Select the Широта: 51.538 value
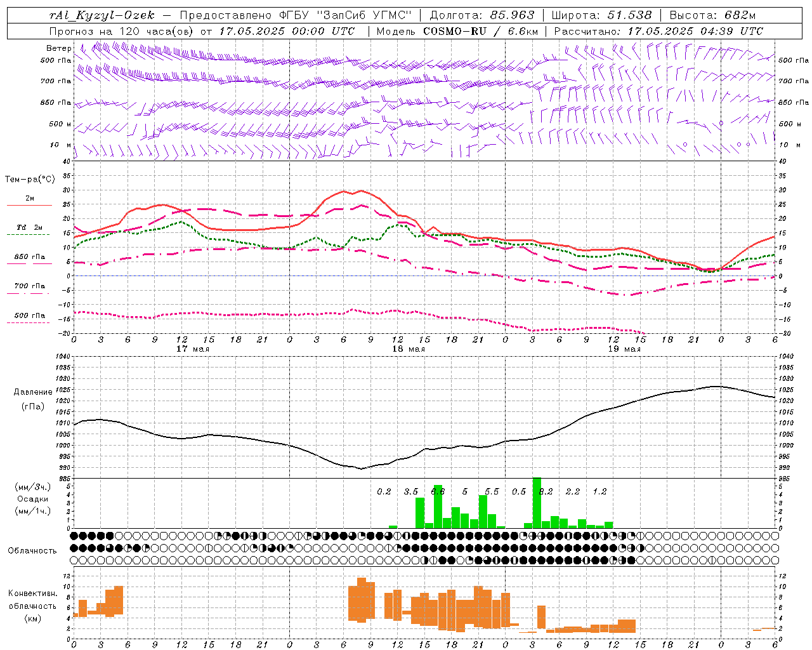This screenshot has height=650, width=812. tap(601, 15)
